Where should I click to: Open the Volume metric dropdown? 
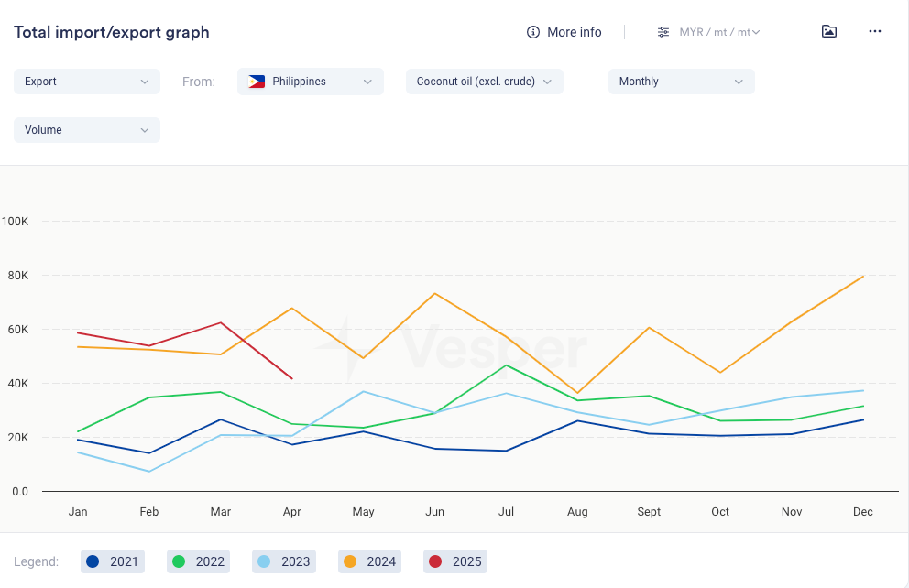(87, 130)
